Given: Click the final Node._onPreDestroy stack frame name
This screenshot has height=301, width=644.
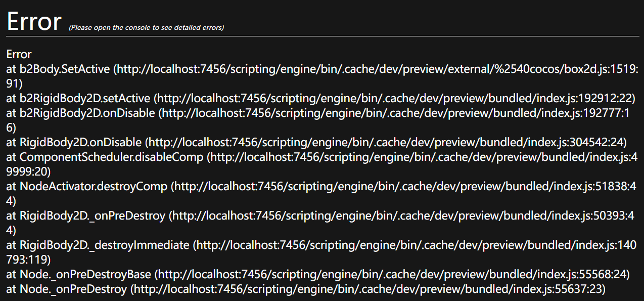Looking at the screenshot, I should click(73, 289).
